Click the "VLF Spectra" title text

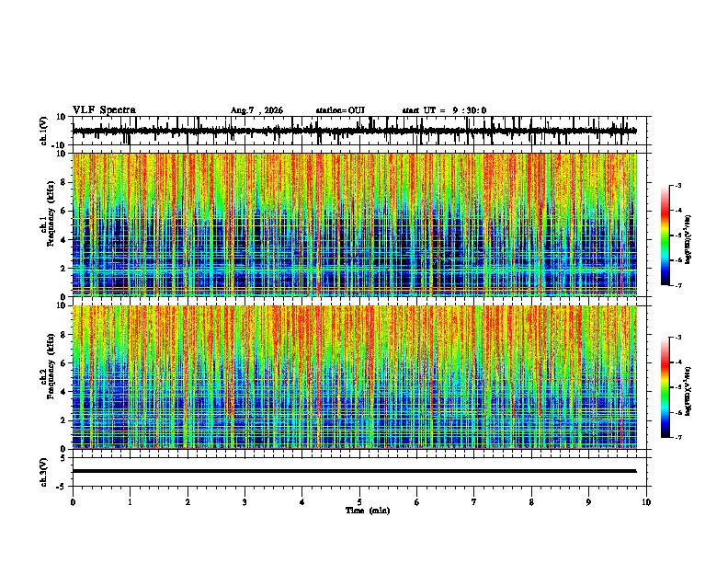pyautogui.click(x=104, y=110)
